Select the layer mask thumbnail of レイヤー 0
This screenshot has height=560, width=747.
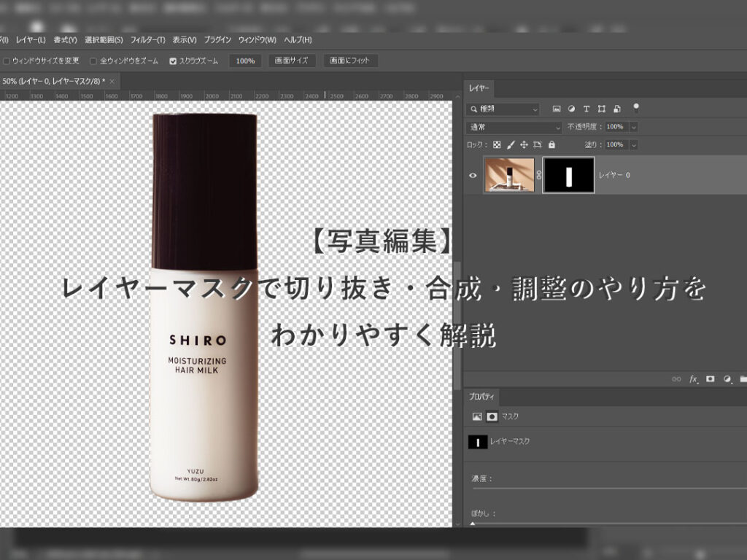[568, 174]
